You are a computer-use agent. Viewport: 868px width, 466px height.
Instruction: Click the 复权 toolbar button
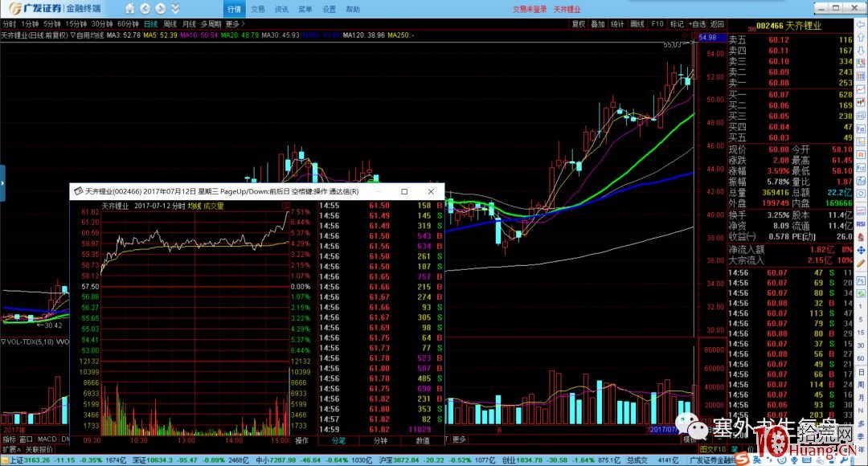(579, 24)
